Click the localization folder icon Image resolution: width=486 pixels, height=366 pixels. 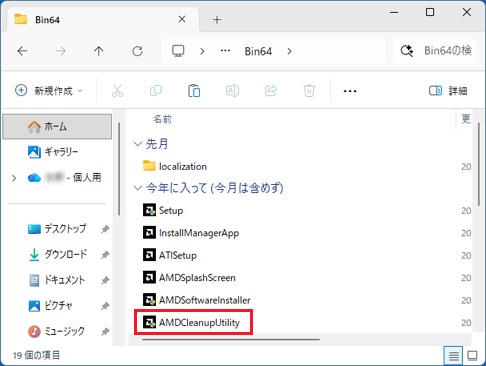click(149, 166)
